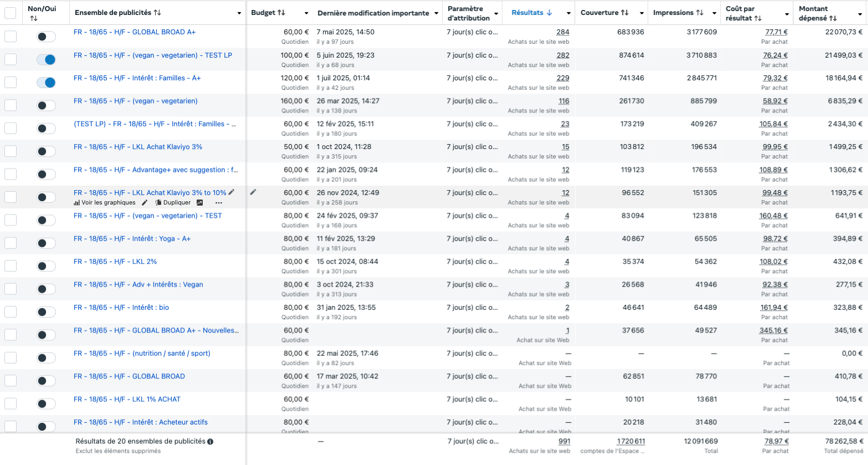Open Ensemble de publicités column dropdown arrow

tap(239, 13)
